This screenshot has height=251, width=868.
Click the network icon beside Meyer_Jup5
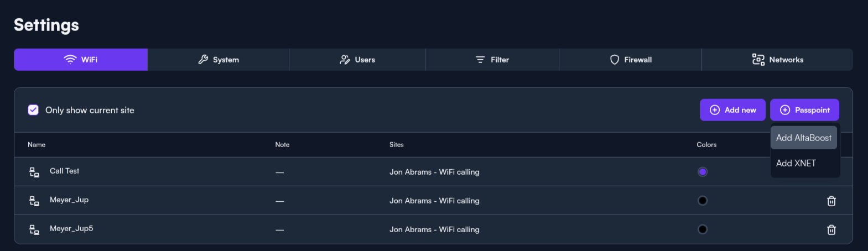[x=34, y=230]
